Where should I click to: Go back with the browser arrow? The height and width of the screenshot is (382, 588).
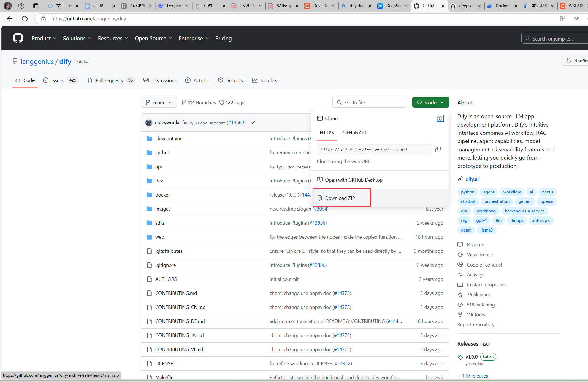(x=10, y=19)
